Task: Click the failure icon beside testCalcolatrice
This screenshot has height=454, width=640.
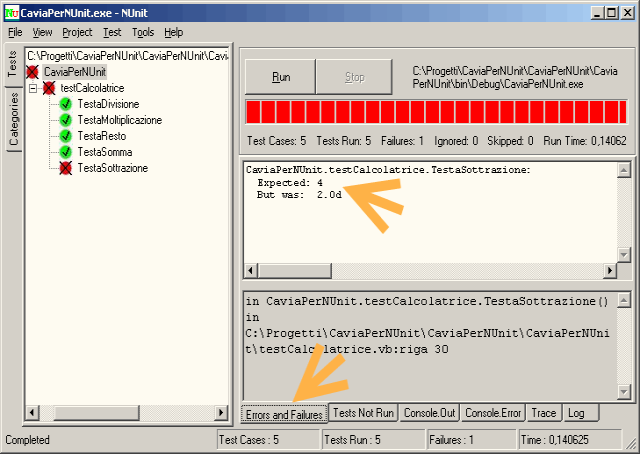Action: (49, 88)
